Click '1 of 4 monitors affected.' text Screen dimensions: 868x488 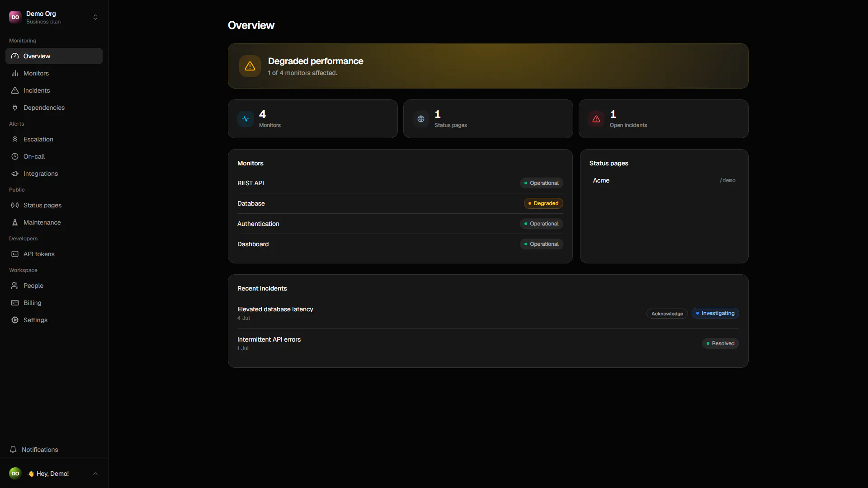(x=302, y=73)
